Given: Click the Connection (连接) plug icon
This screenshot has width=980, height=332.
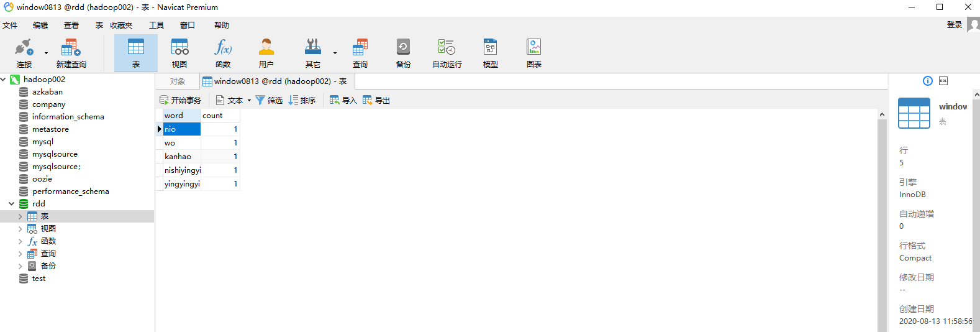Looking at the screenshot, I should pos(24,48).
